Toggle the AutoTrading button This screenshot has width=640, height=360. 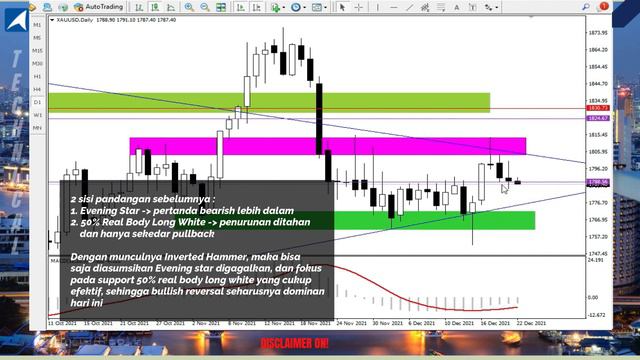pyautogui.click(x=98, y=7)
